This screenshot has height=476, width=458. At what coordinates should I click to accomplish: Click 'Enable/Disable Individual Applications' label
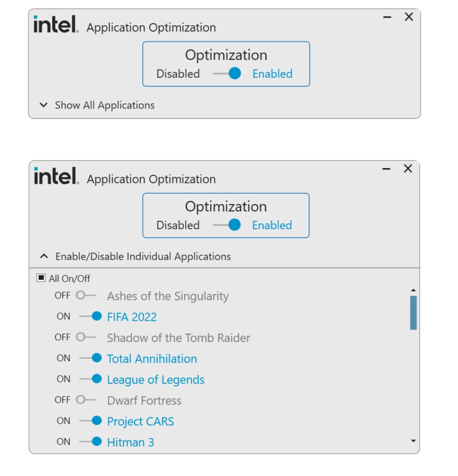(143, 257)
